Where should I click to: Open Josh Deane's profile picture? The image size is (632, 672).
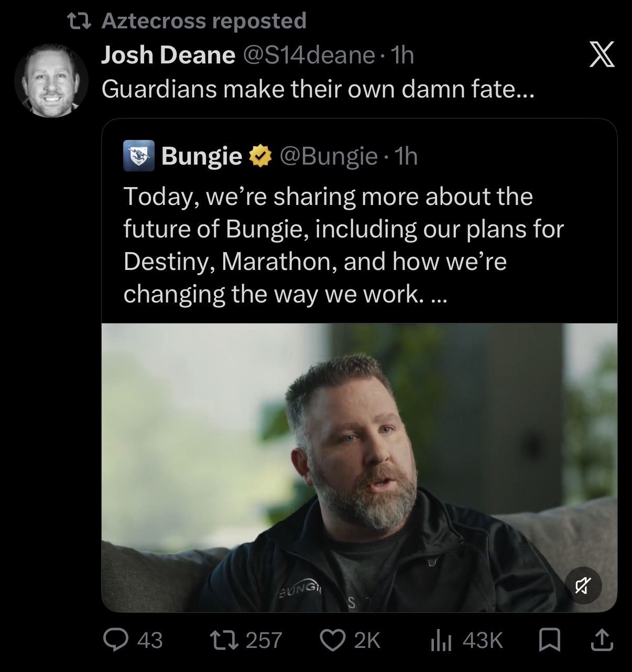tap(51, 80)
